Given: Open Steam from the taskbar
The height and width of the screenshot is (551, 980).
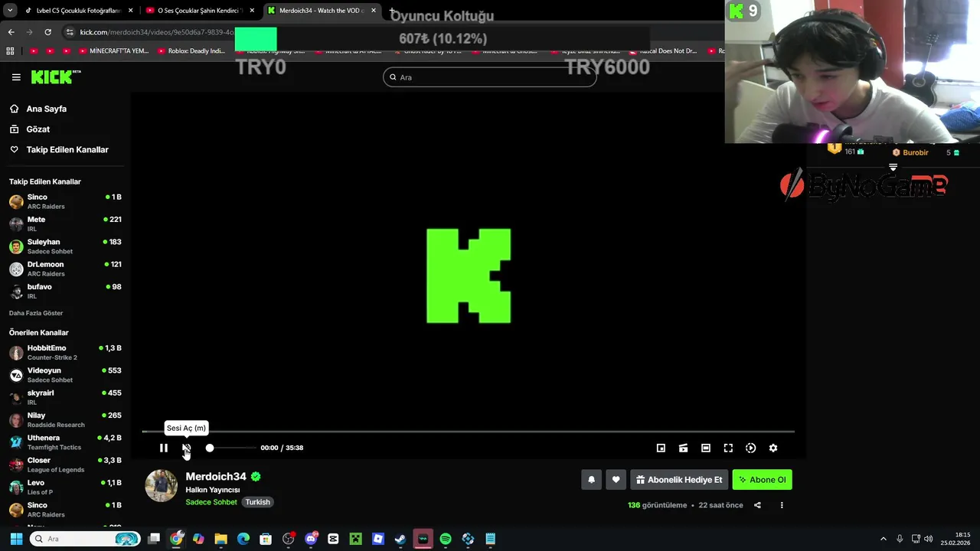Looking at the screenshot, I should point(400,539).
